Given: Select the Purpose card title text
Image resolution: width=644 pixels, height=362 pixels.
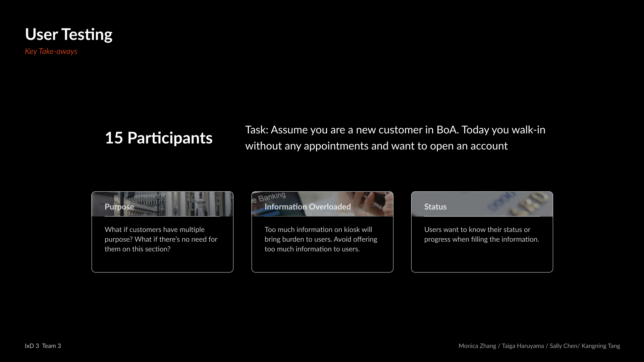Looking at the screenshot, I should click(x=119, y=207).
